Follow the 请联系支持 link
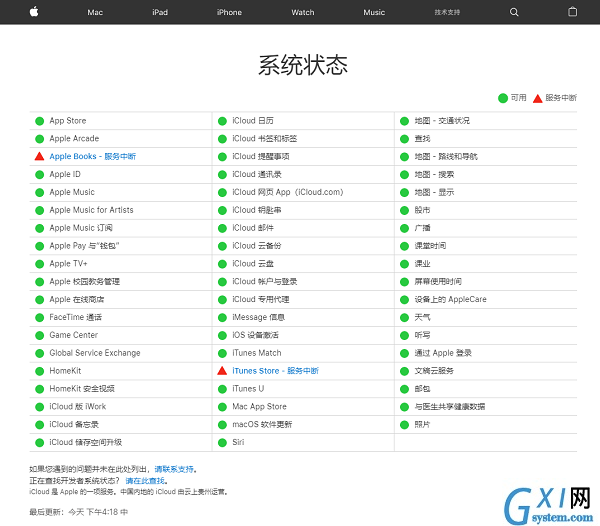Viewport: 600px width, 526px height. (174, 469)
